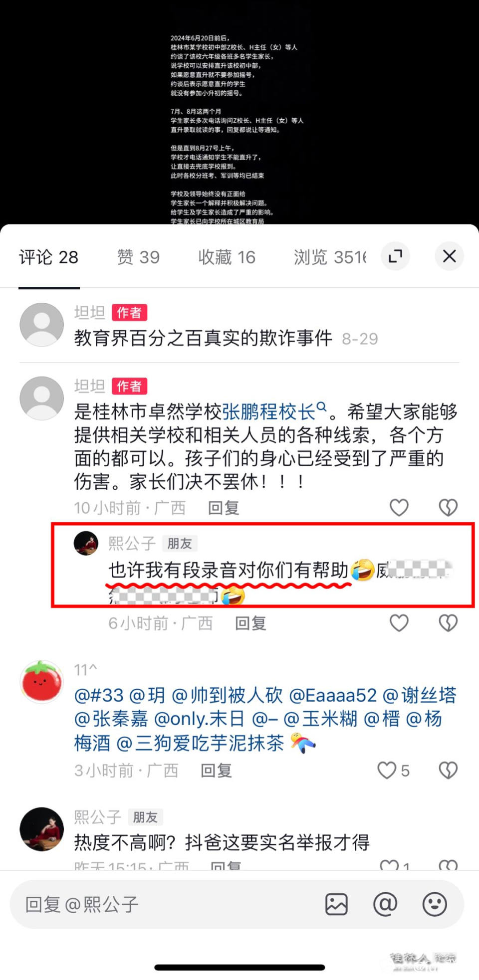Image resolution: width=479 pixels, height=980 pixels.
Task: Switch to the 赞 39 tab
Action: pyautogui.click(x=138, y=257)
